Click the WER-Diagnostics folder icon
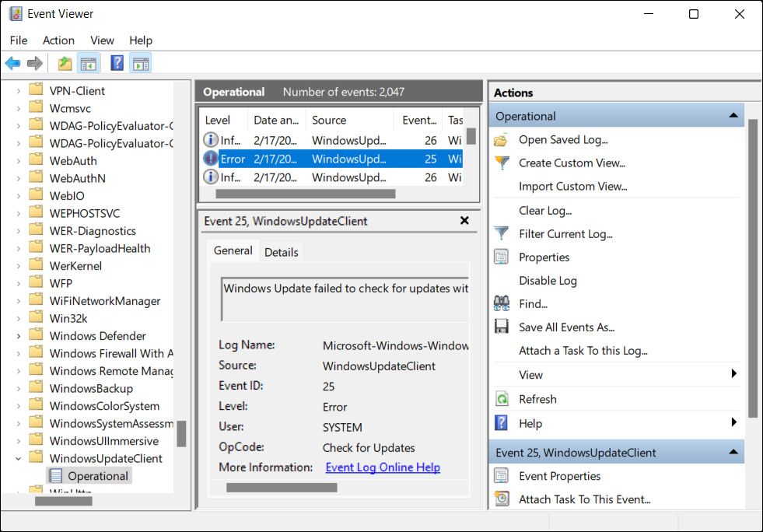The height and width of the screenshot is (532, 763). click(36, 229)
